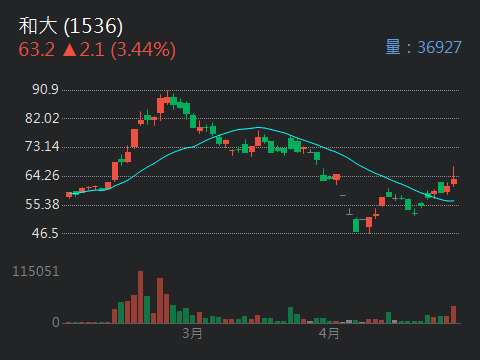480x360 pixels.
Task: Click the 90.9 price axis label
Action: 45,89
